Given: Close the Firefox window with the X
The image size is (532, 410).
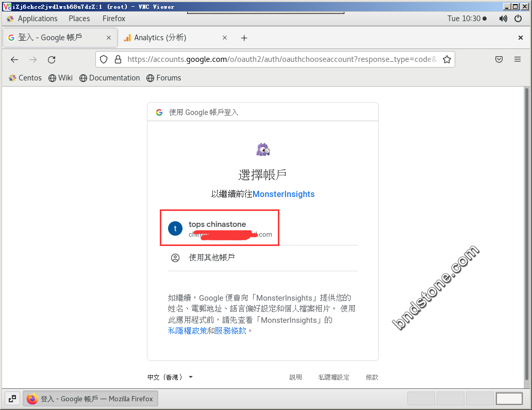Looking at the screenshot, I should 521,38.
